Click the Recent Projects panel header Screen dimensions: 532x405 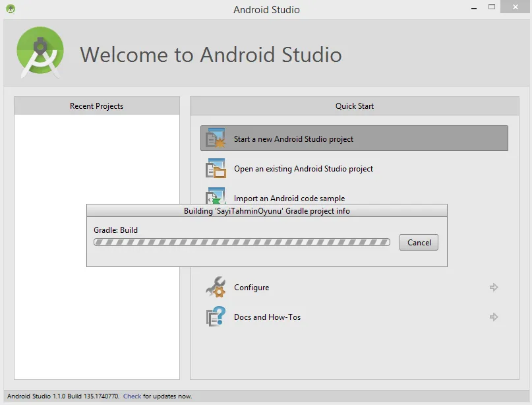pos(96,106)
